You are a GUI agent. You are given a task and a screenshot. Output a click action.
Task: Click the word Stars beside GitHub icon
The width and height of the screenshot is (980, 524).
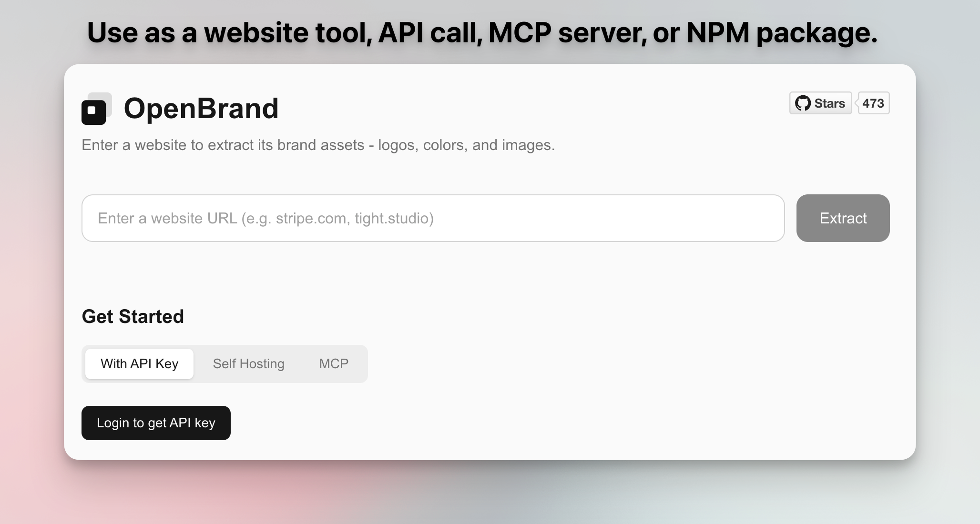[x=829, y=103]
